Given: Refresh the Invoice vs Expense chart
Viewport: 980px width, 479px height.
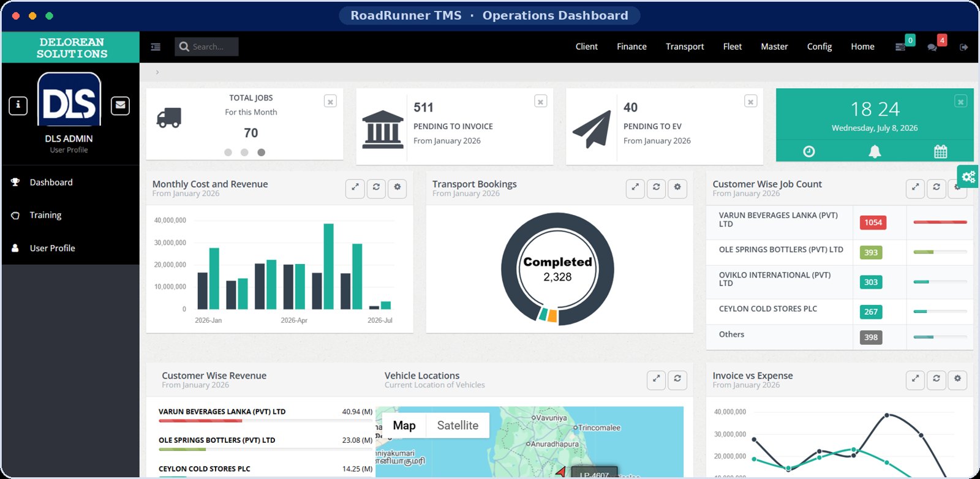Looking at the screenshot, I should (936, 380).
